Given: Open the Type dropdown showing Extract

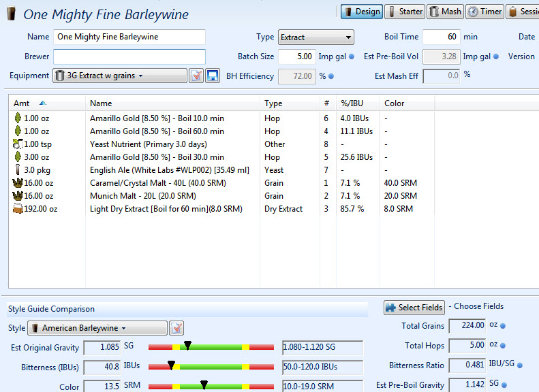Looking at the screenshot, I should [316, 37].
